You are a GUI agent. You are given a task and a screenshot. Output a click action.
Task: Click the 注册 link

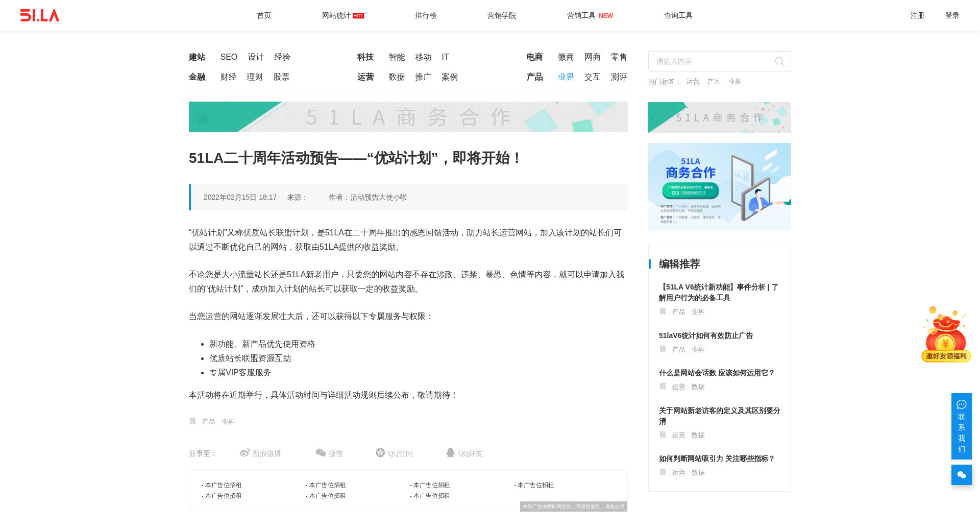(917, 15)
